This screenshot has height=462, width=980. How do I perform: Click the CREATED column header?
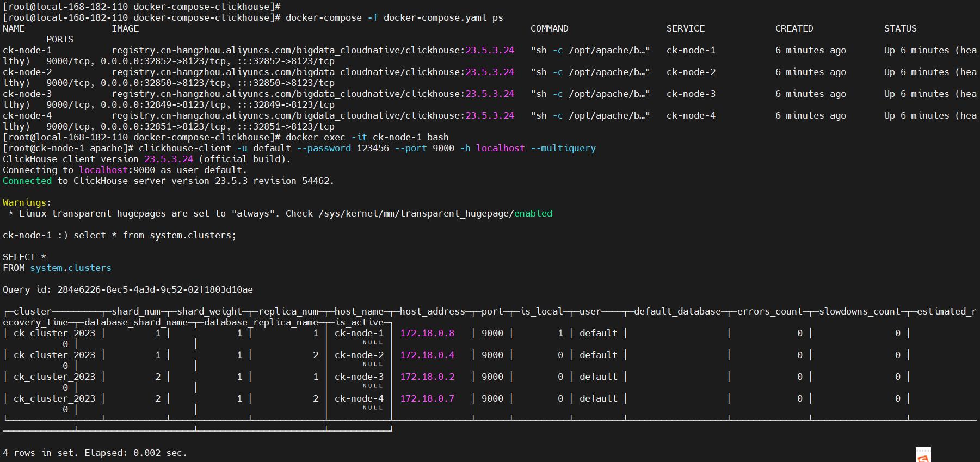tap(794, 28)
